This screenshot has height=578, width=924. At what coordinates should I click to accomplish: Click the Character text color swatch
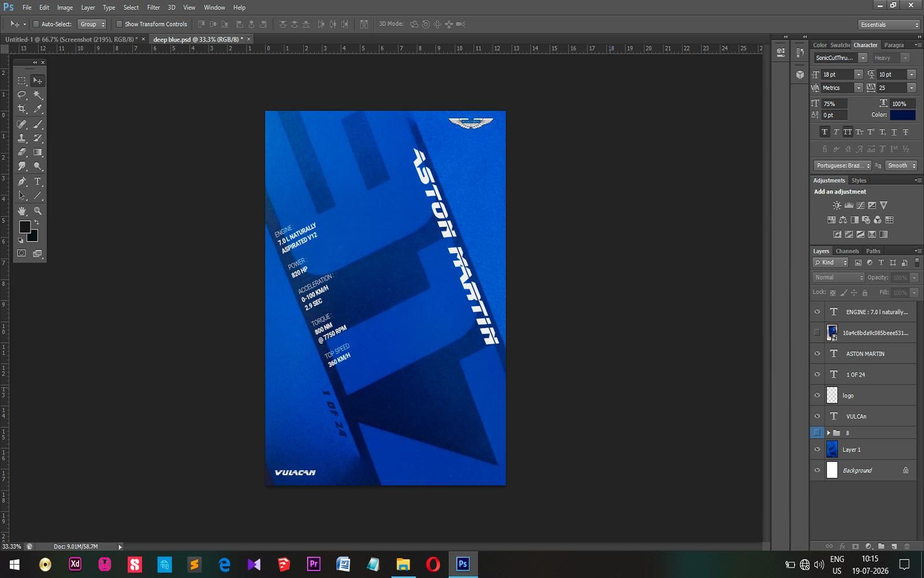point(903,115)
